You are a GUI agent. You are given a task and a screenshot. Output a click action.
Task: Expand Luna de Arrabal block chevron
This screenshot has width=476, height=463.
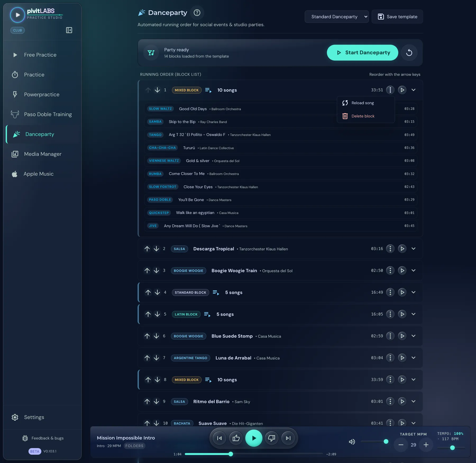[414, 358]
